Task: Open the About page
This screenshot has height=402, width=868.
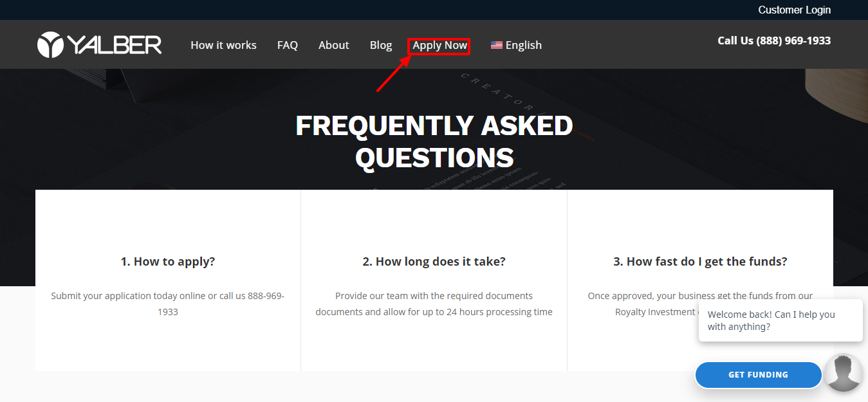Action: (333, 45)
